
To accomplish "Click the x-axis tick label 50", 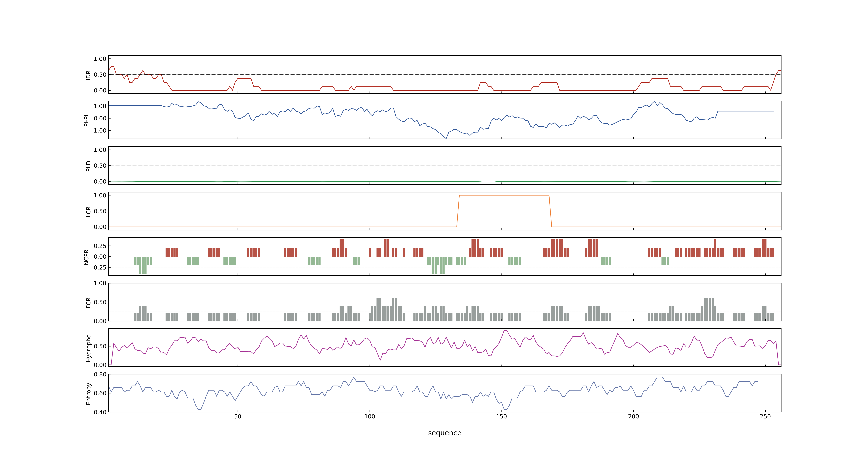I will tap(238, 416).
